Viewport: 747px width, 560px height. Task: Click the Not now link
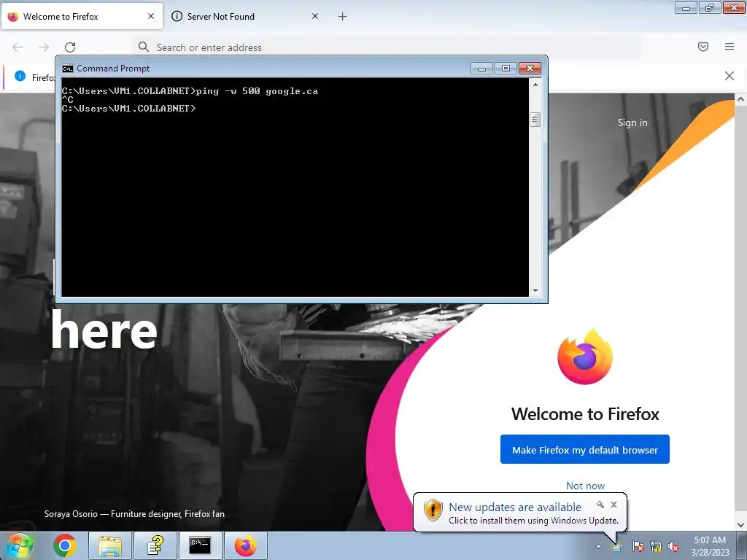(x=585, y=486)
